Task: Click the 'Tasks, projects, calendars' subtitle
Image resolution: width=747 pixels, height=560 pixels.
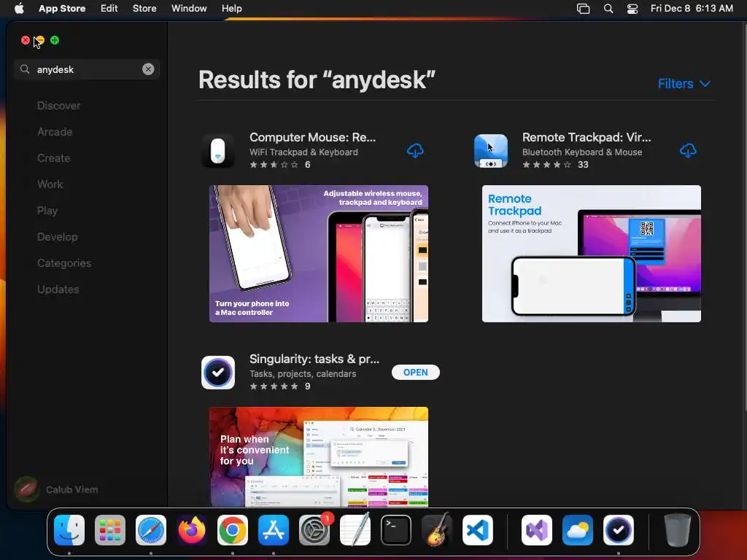Action: (x=303, y=374)
